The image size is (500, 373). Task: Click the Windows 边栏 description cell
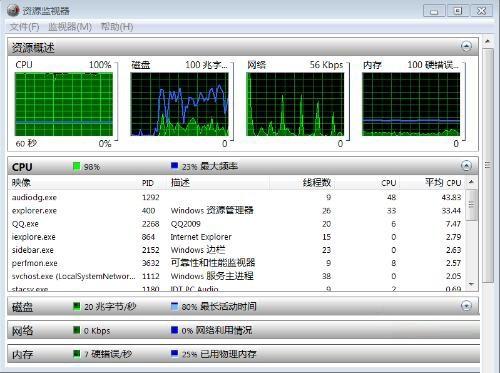click(198, 250)
